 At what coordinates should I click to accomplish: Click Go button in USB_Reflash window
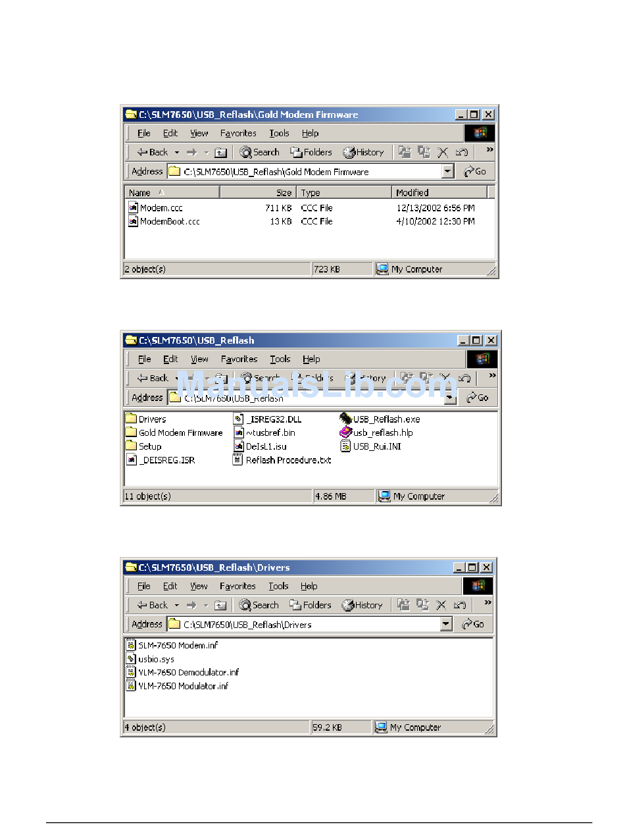click(x=478, y=398)
